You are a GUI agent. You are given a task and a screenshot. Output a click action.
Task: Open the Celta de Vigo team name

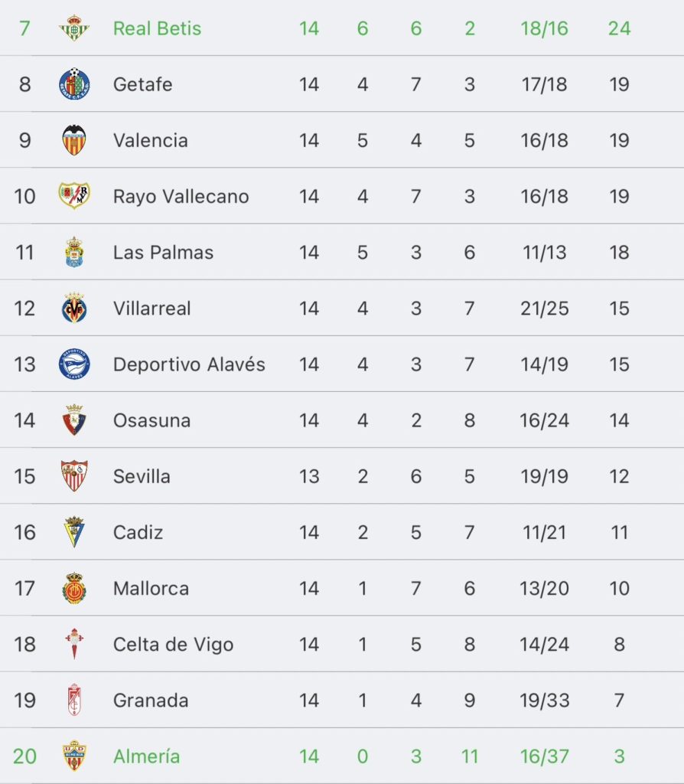[173, 645]
